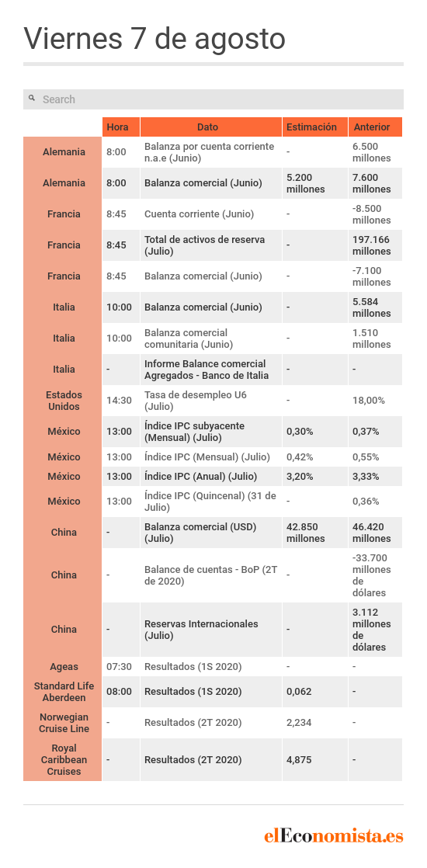Sort table by Dato column header
The height and width of the screenshot is (868, 427).
click(211, 127)
